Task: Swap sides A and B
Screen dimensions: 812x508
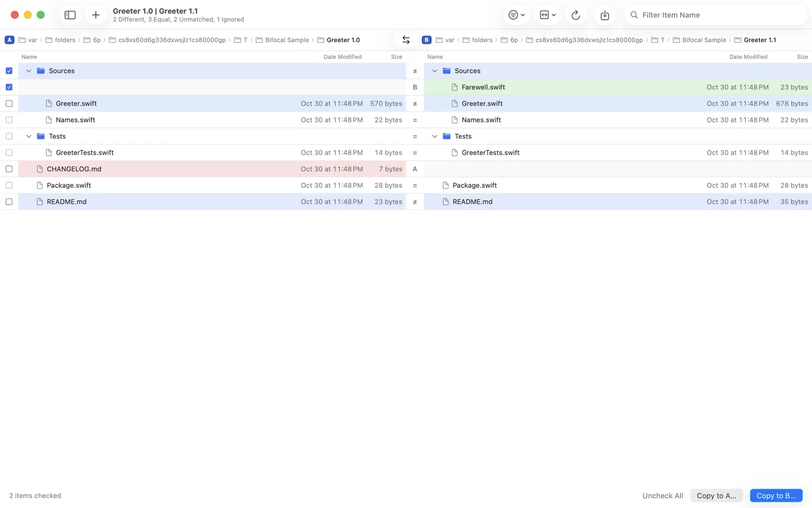Action: (x=406, y=40)
